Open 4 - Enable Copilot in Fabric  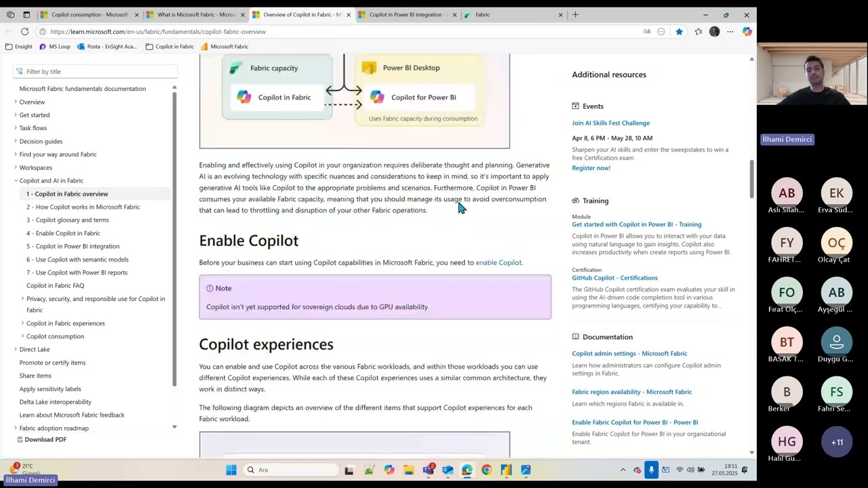click(x=63, y=233)
